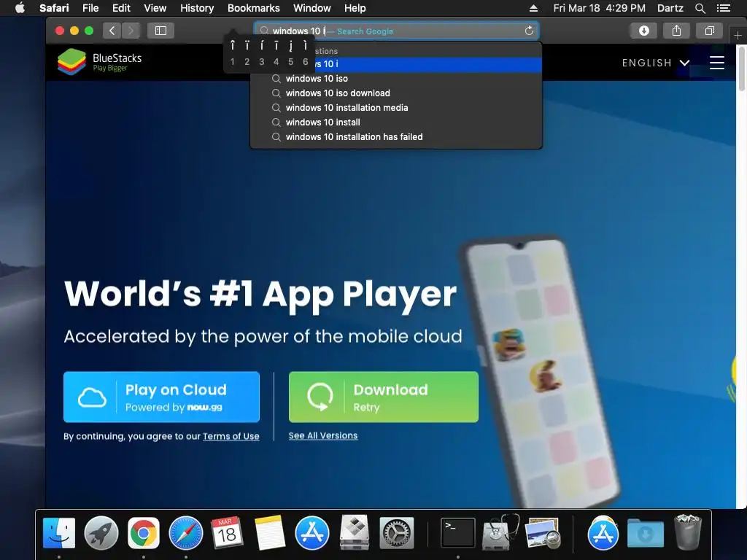
Task: Open Disk Utility in the Dock
Action: click(x=500, y=532)
